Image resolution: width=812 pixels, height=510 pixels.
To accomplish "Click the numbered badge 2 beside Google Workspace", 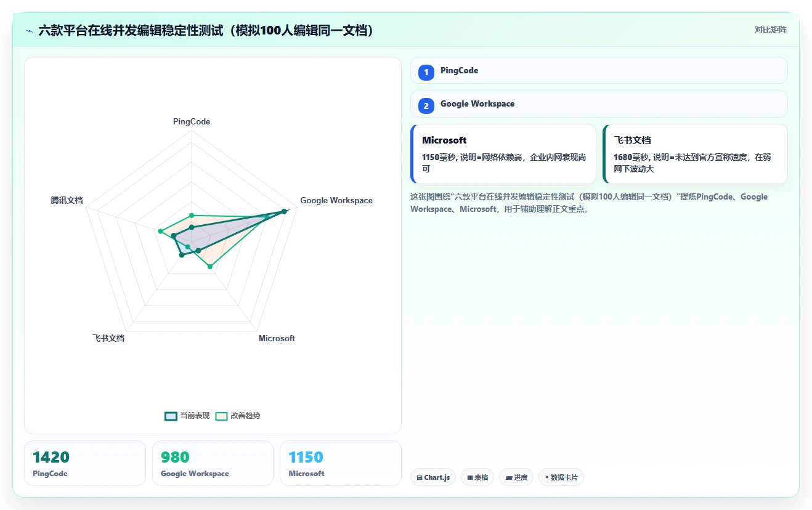I will click(x=426, y=106).
